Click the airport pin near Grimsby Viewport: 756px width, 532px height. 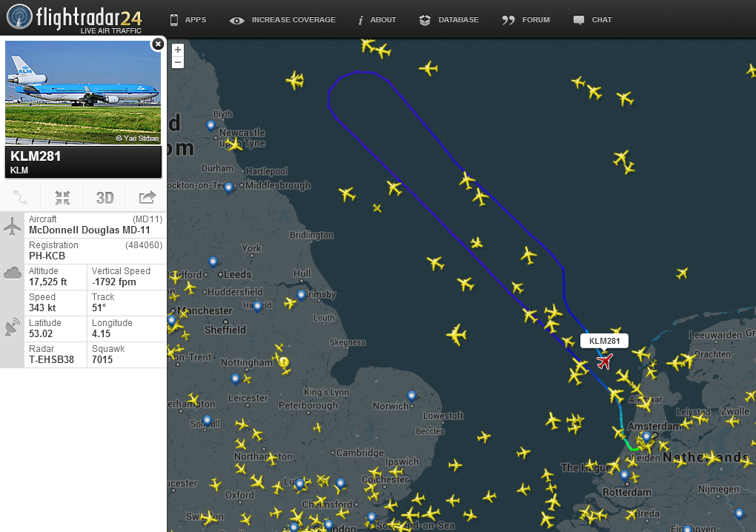point(301,295)
